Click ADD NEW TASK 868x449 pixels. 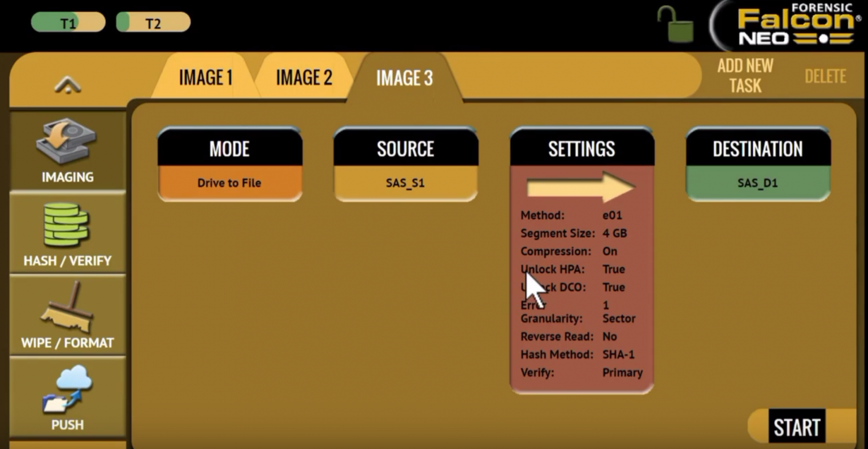coord(744,75)
